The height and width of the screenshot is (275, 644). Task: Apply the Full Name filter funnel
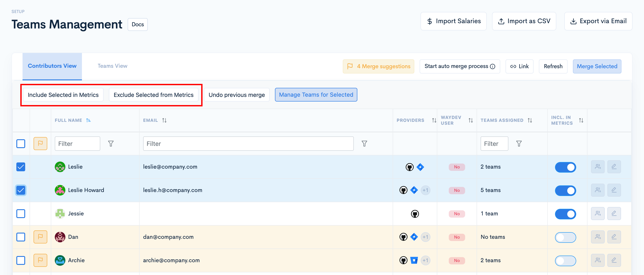111,144
